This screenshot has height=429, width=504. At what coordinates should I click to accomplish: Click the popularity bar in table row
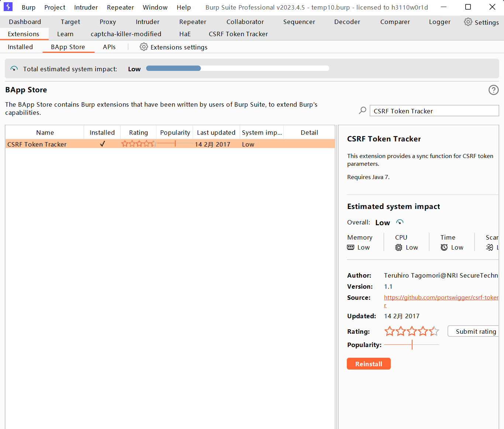point(175,144)
